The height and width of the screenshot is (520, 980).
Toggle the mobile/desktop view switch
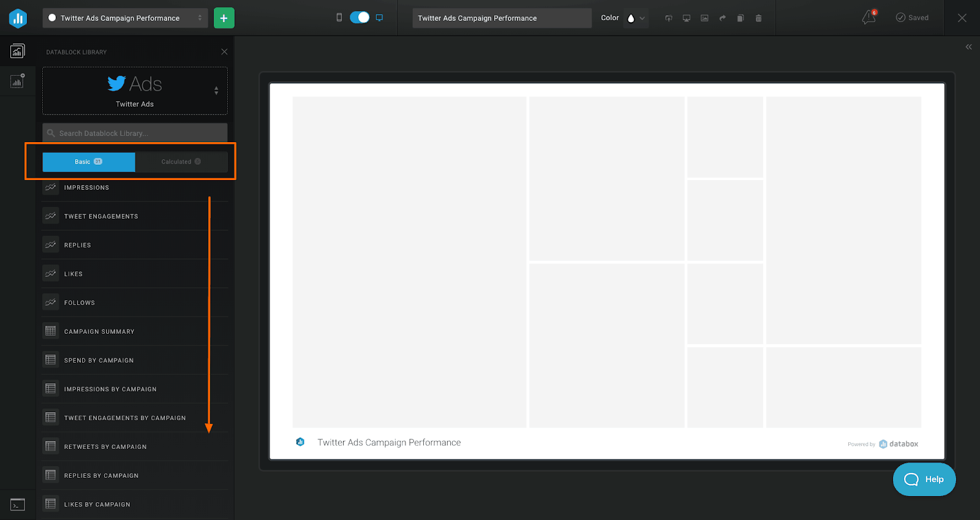[360, 18]
